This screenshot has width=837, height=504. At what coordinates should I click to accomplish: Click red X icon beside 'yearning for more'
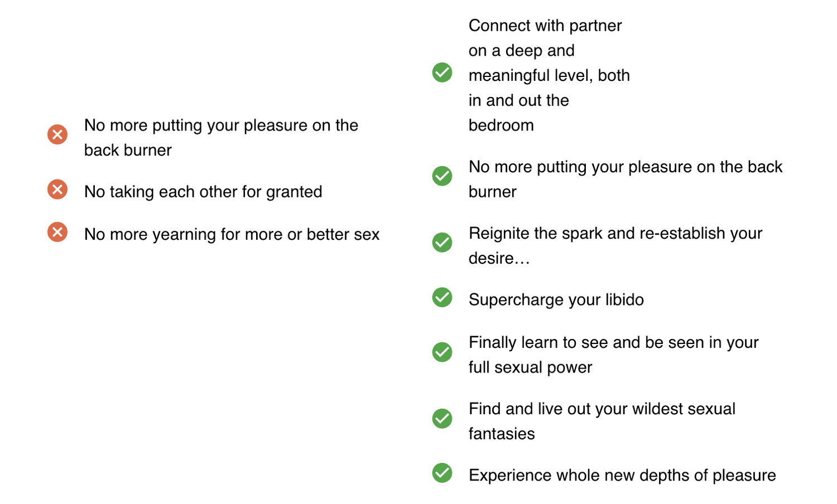pyautogui.click(x=57, y=232)
